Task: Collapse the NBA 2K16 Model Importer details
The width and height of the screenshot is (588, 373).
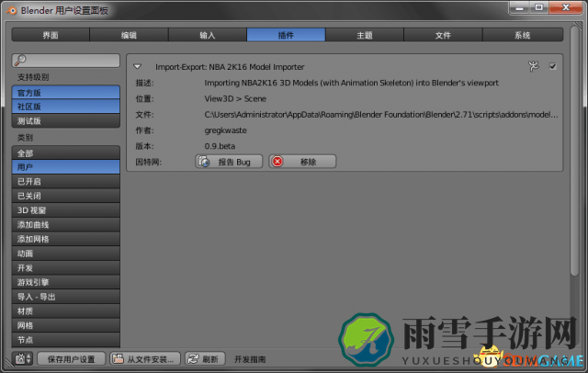Action: tap(137, 67)
